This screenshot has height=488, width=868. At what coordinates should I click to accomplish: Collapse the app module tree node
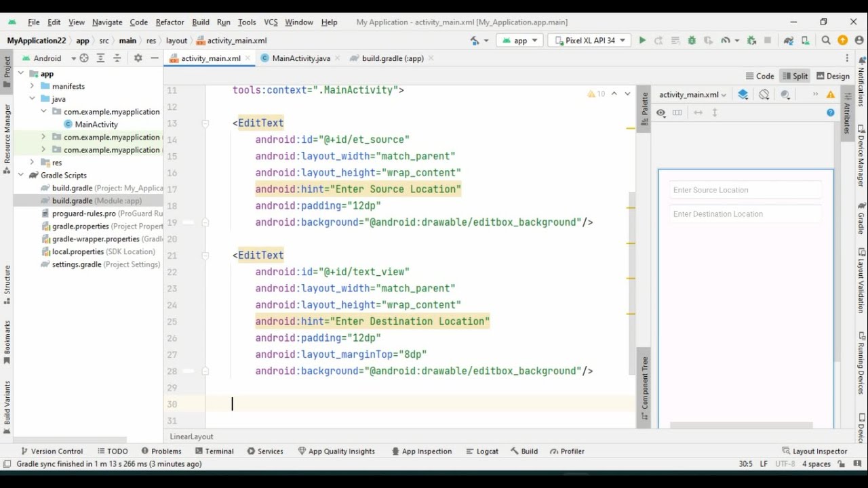21,74
